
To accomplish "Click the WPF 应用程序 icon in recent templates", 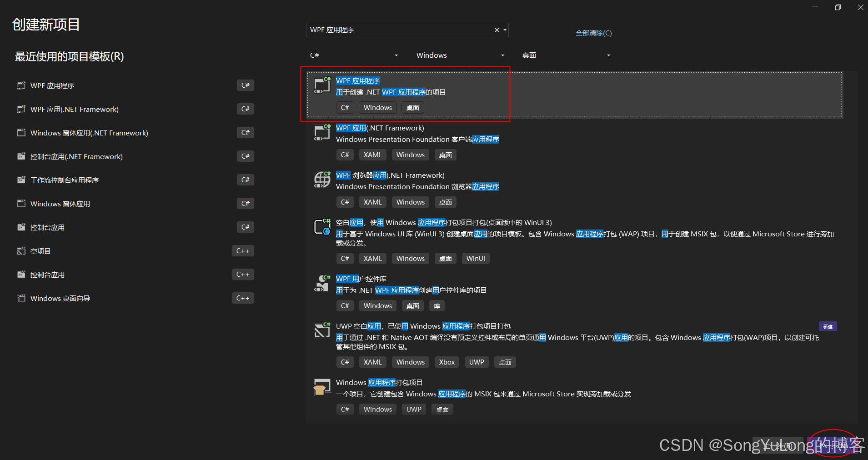I will pos(21,85).
